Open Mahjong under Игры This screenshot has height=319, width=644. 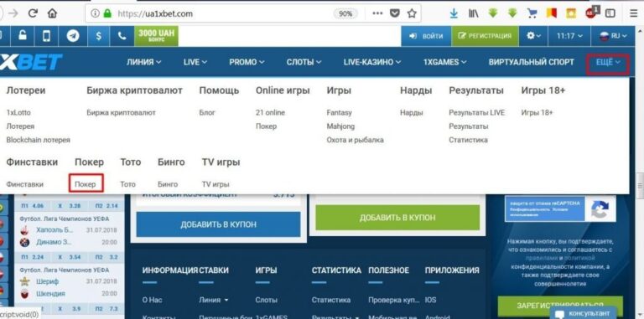point(340,126)
